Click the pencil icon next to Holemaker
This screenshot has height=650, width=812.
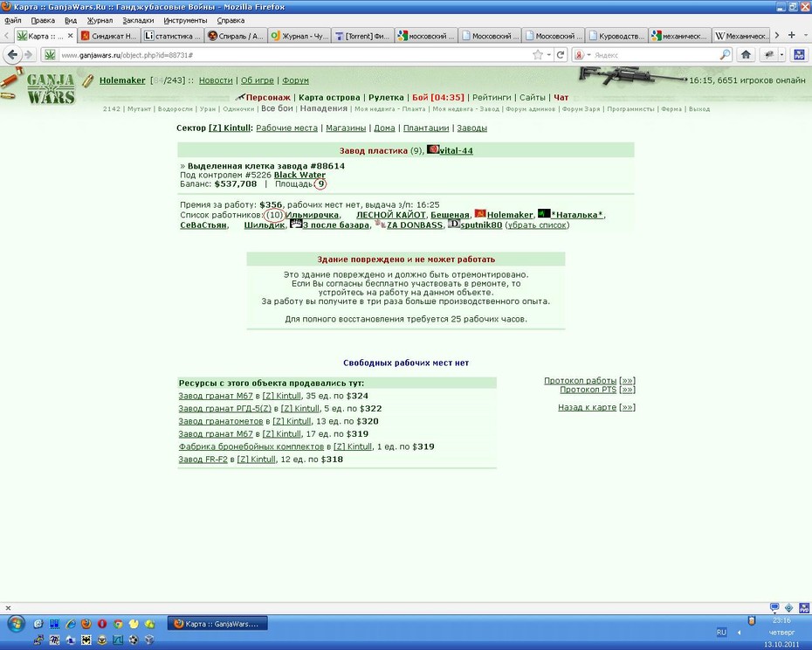88,80
